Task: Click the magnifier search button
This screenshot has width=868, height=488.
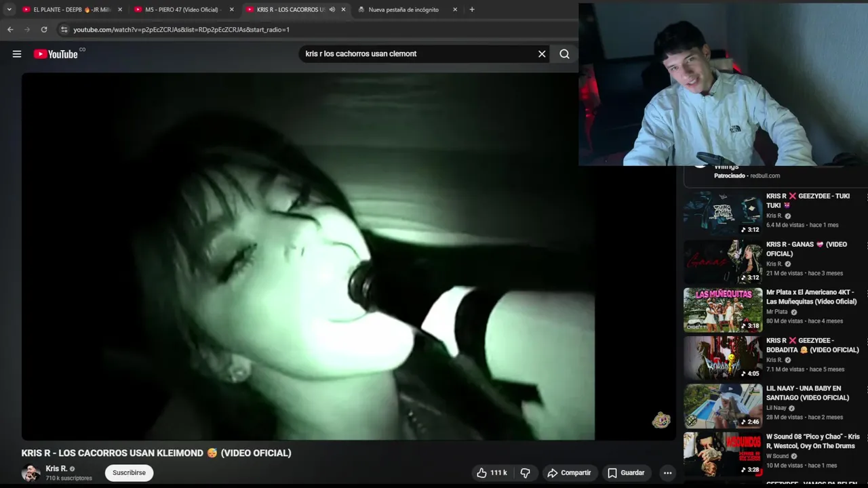Action: (564, 54)
